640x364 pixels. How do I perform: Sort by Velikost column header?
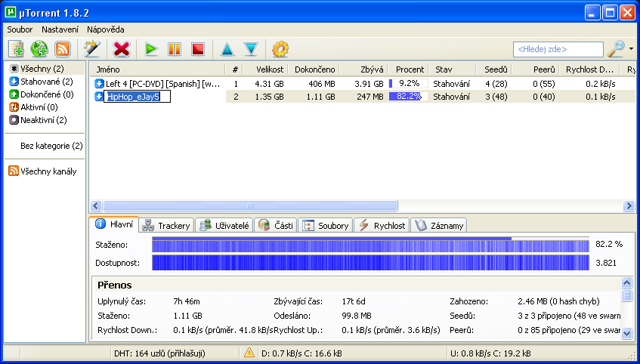click(x=267, y=69)
